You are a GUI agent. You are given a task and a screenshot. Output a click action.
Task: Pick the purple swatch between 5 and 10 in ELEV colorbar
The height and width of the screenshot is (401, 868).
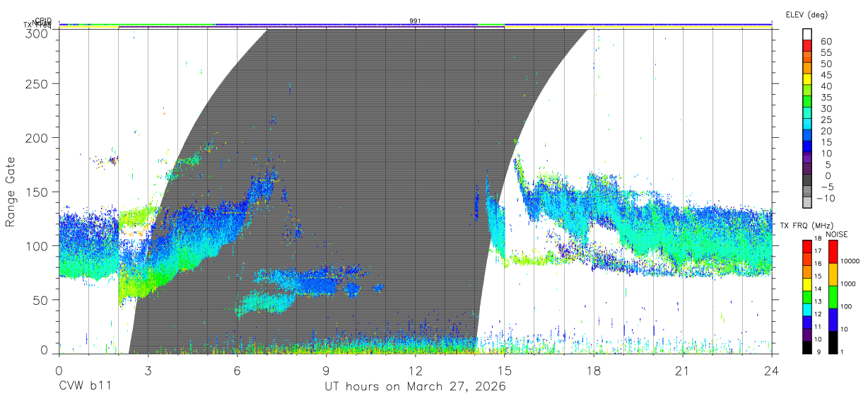coord(808,158)
